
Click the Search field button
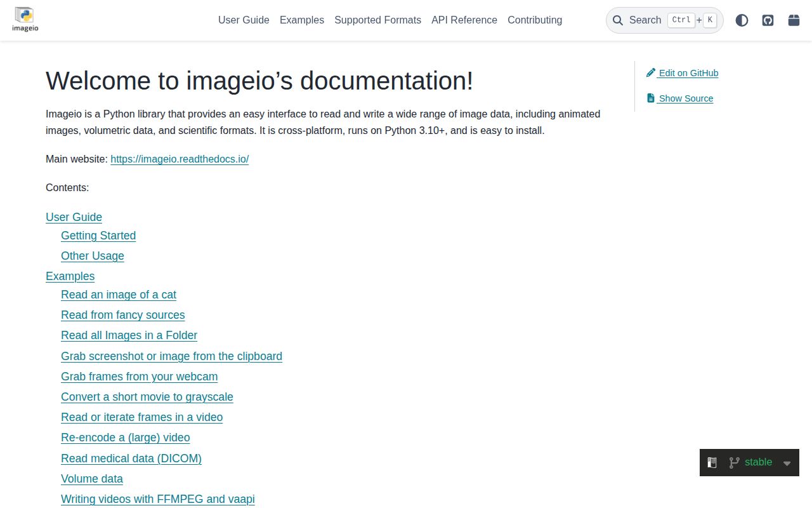pyautogui.click(x=665, y=20)
